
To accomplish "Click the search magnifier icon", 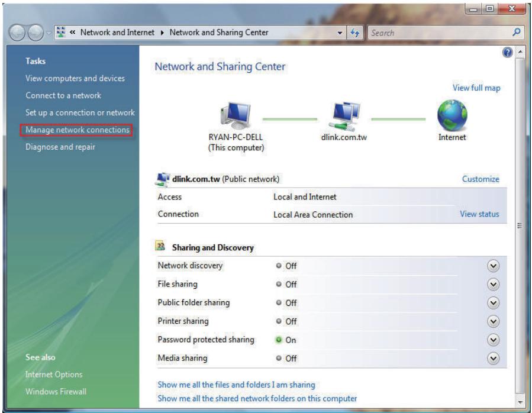I will 517,33.
